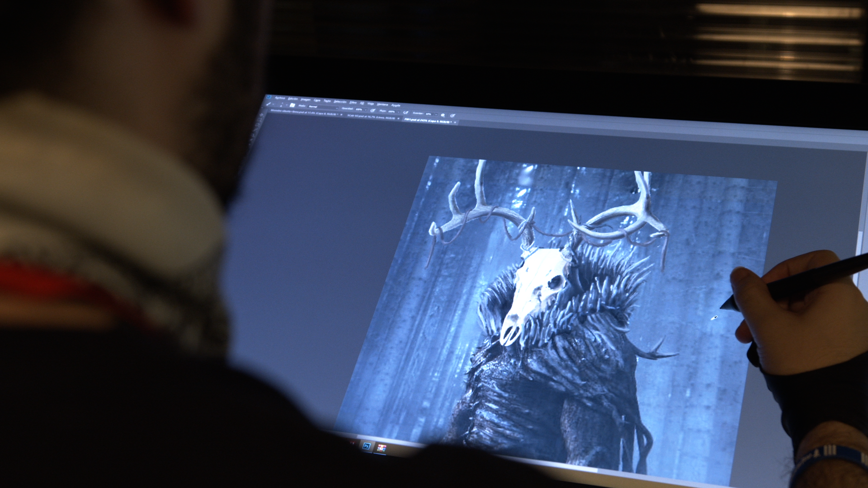The width and height of the screenshot is (868, 488).
Task: Click the Suavizar value field
Action: click(x=429, y=114)
